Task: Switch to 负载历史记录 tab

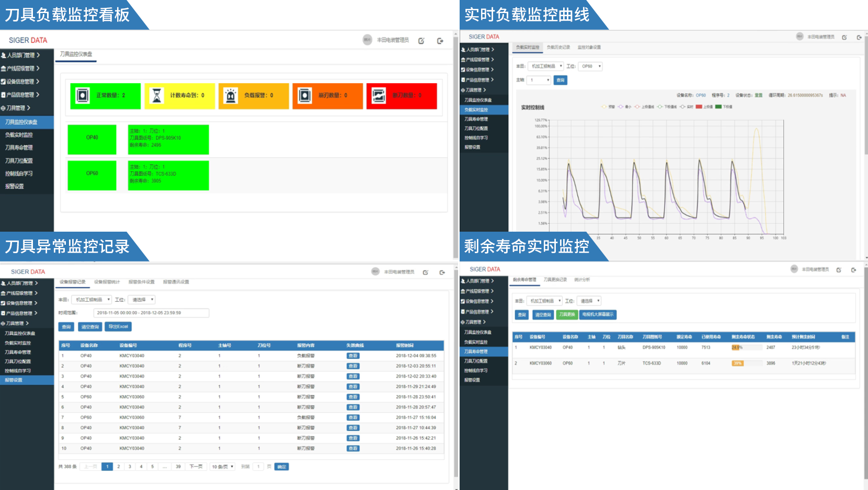Action: [x=558, y=47]
